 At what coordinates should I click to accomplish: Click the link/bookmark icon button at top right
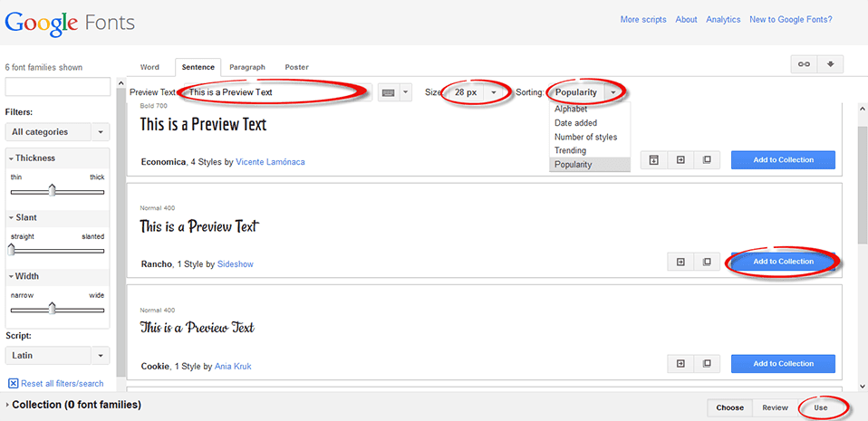point(804,64)
